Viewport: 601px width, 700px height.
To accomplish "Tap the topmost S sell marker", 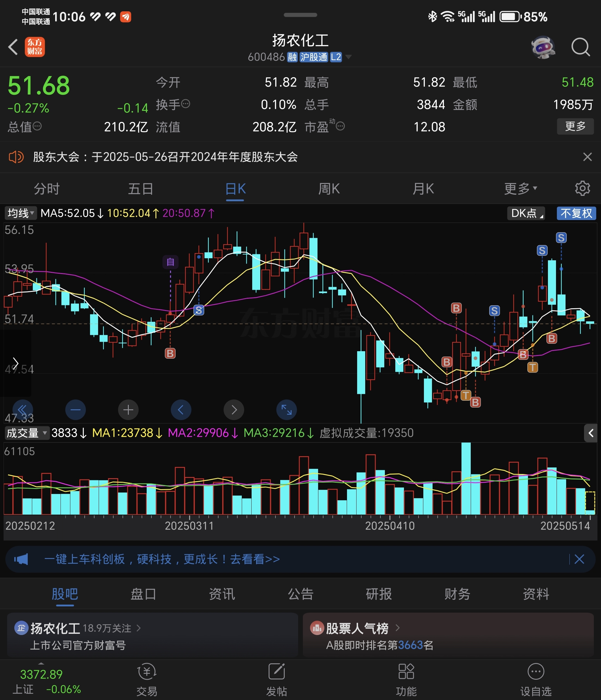I will (x=561, y=238).
